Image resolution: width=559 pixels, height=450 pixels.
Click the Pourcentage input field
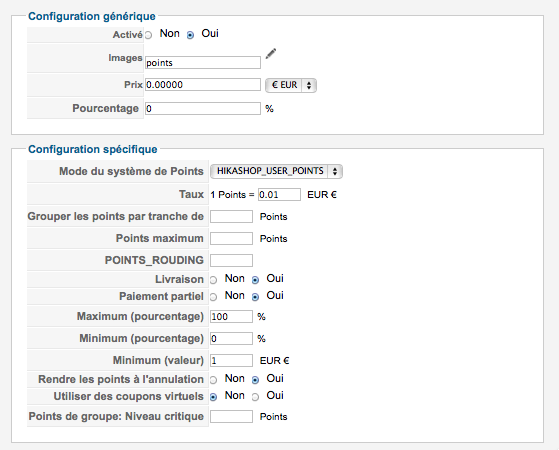(x=202, y=108)
